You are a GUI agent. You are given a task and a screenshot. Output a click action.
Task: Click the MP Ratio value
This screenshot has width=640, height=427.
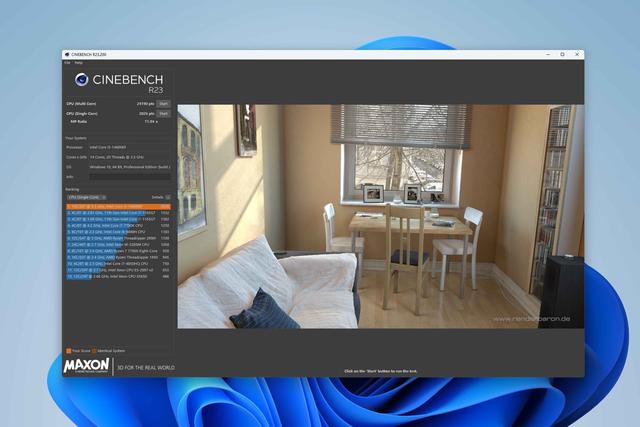[151, 122]
